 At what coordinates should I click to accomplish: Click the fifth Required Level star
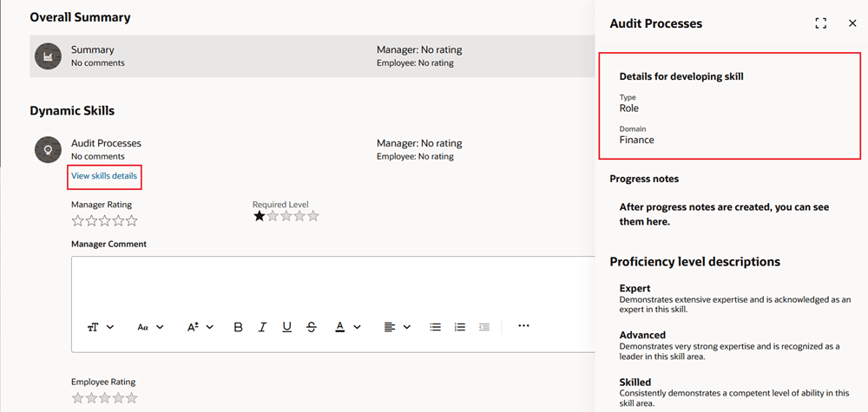coord(313,216)
